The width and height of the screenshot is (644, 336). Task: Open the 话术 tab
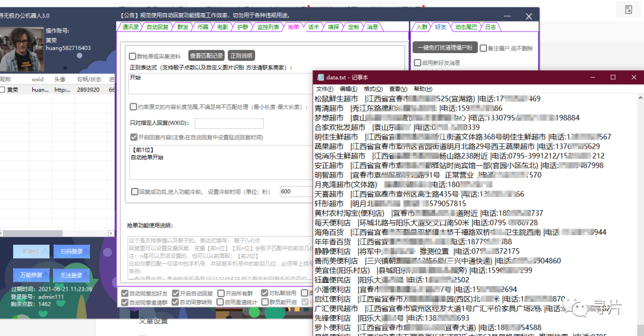pos(314,27)
